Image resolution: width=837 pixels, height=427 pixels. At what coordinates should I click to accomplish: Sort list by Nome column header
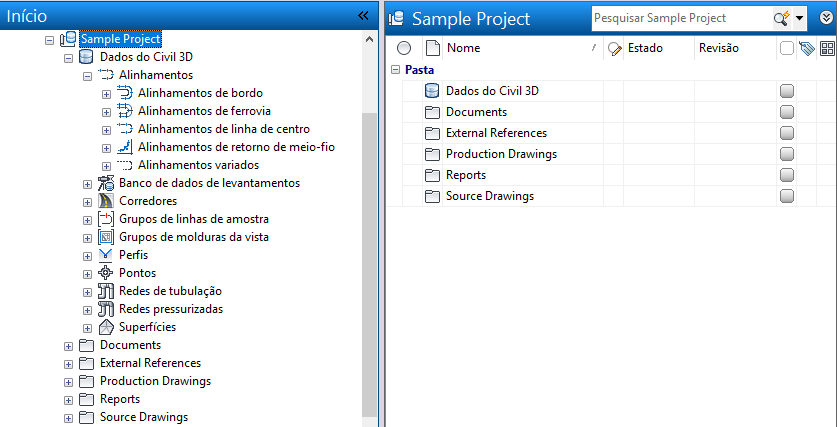(515, 48)
